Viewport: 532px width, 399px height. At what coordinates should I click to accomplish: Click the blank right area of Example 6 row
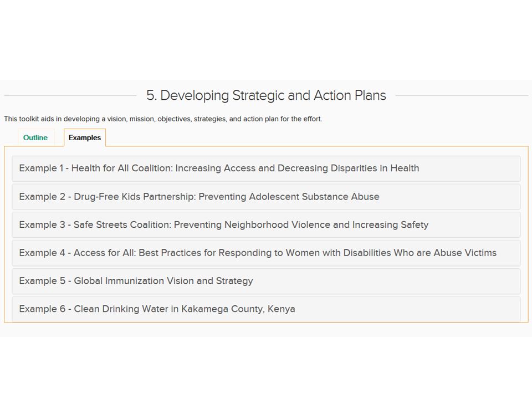[x=407, y=309]
